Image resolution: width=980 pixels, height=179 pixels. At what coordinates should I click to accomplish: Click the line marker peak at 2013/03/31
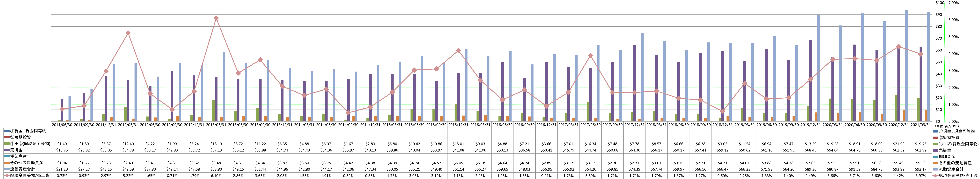coord(216,18)
